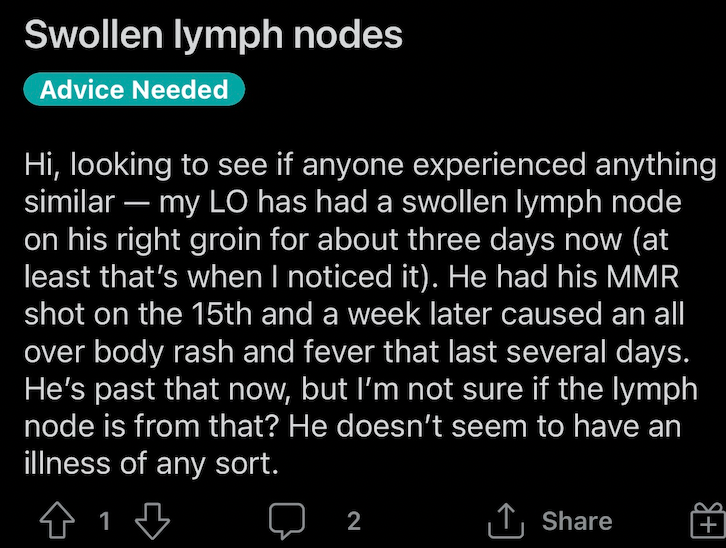Click the phrase 'illness of any sort'

pyautogui.click(x=151, y=464)
